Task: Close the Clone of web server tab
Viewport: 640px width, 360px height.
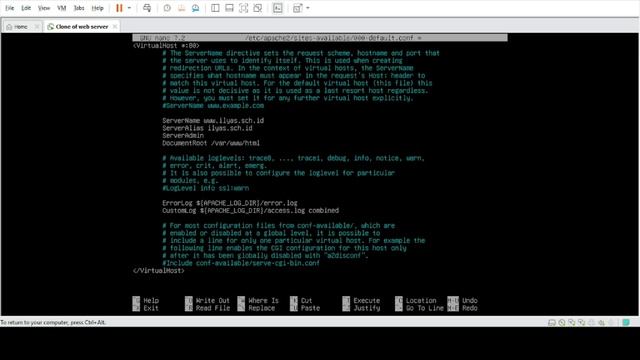Action: pyautogui.click(x=115, y=27)
